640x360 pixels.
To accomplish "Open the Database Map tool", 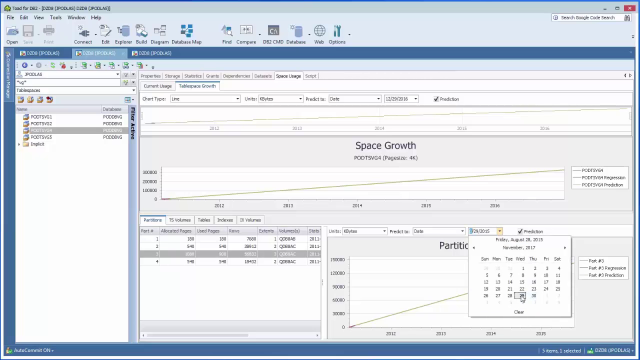I will click(x=187, y=35).
